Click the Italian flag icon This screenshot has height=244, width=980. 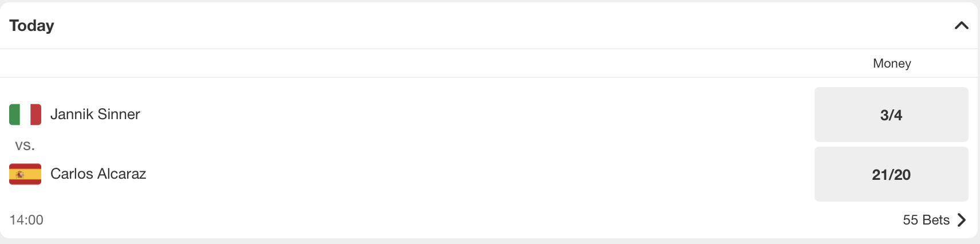tap(25, 114)
